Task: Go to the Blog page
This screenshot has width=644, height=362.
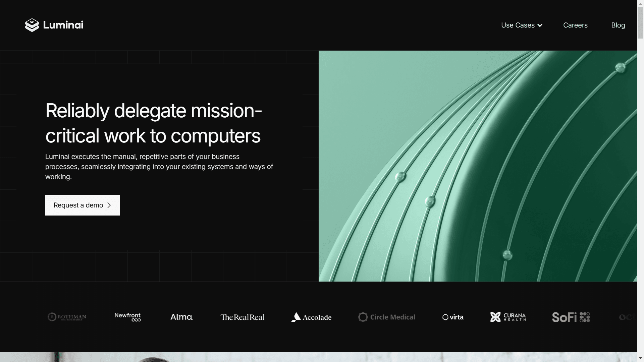Action: [618, 25]
